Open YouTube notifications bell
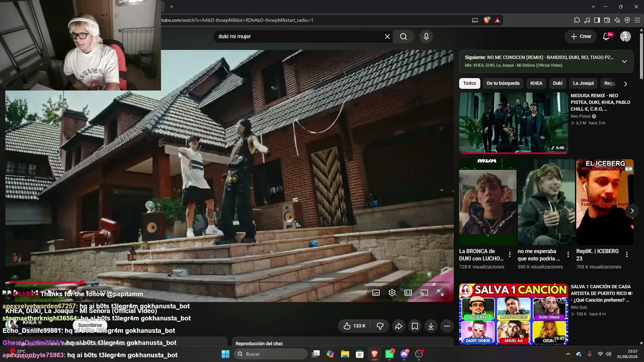644x362 pixels. click(607, 36)
